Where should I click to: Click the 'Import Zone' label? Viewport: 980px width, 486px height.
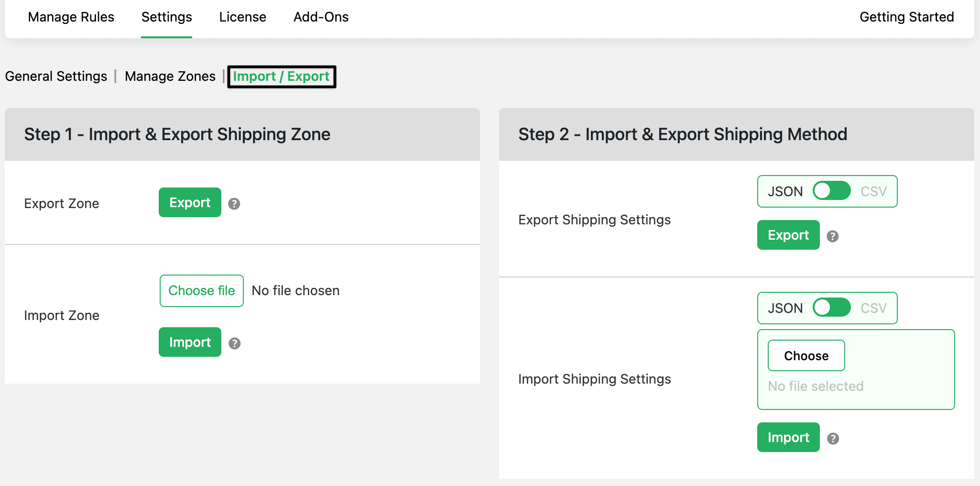click(x=62, y=316)
